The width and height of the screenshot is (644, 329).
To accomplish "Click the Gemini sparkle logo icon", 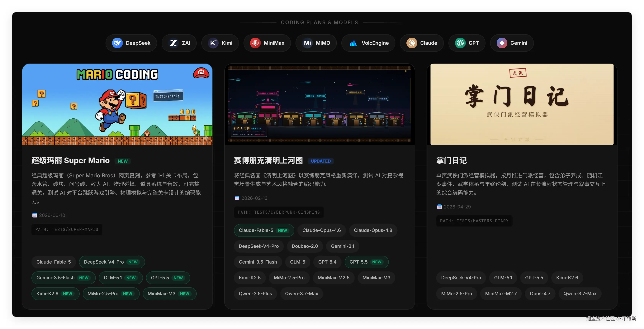I will [x=502, y=43].
